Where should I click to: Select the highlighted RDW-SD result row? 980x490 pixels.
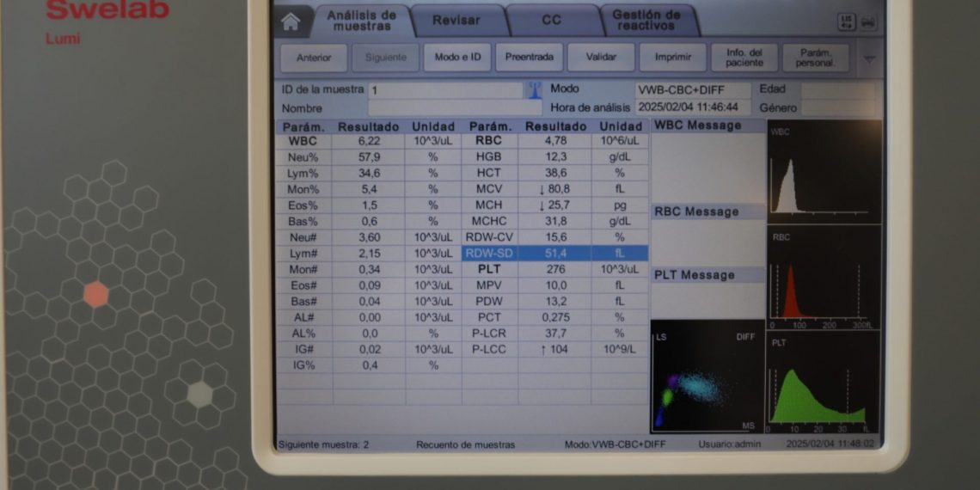pos(554,254)
